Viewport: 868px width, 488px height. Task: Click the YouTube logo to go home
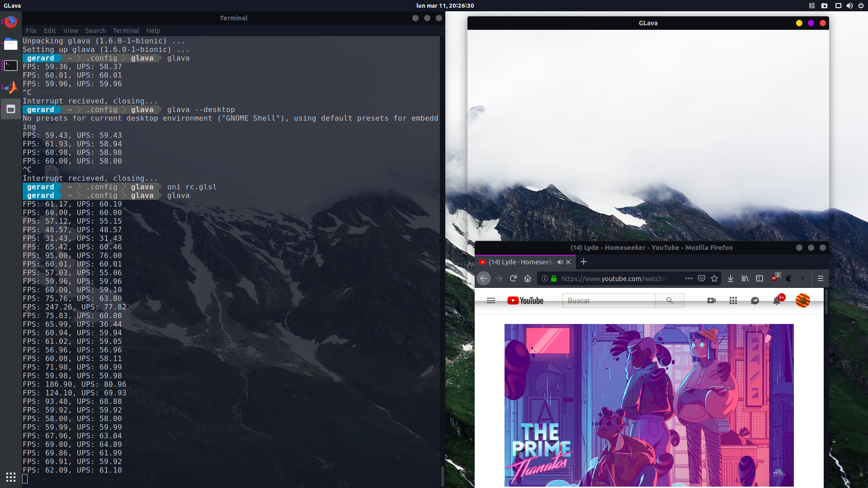pyautogui.click(x=524, y=300)
